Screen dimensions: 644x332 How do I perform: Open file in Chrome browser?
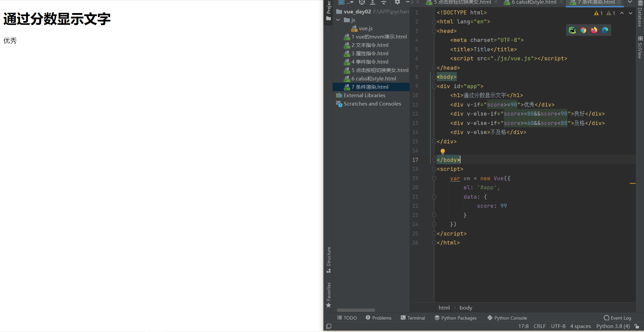[583, 30]
